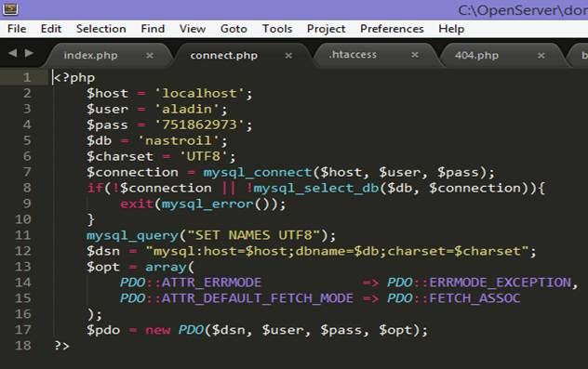Close the .htaccess tab
Viewport: 588px width, 369px height.
click(x=414, y=55)
